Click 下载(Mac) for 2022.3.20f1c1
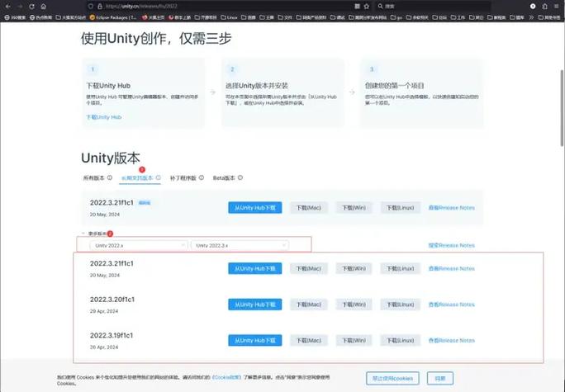This screenshot has height=392, width=565. tap(309, 305)
